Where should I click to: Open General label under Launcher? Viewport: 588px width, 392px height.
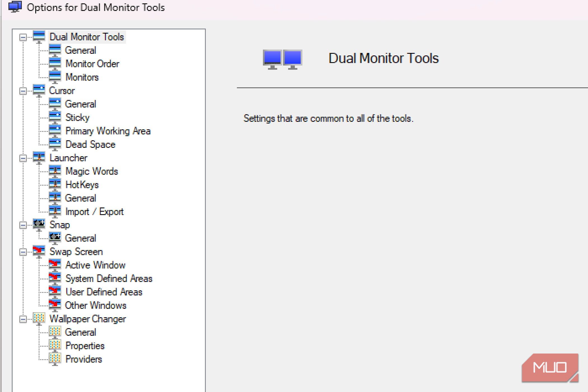pyautogui.click(x=81, y=198)
